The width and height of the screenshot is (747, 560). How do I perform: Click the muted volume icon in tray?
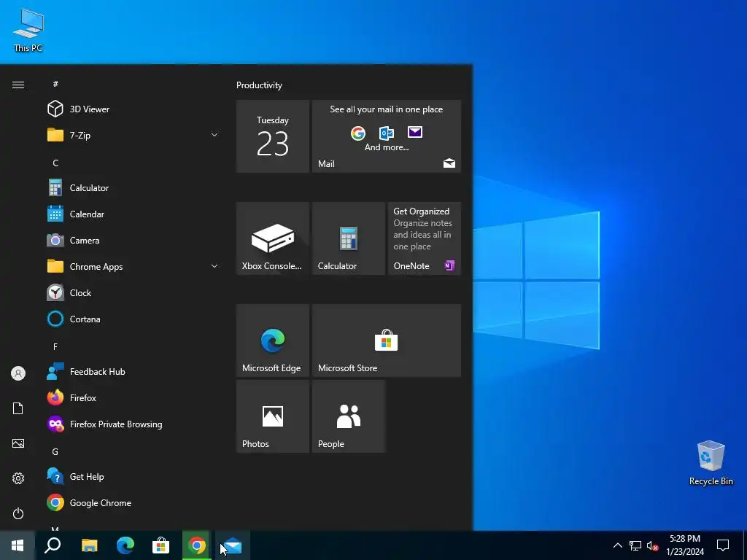pyautogui.click(x=653, y=545)
